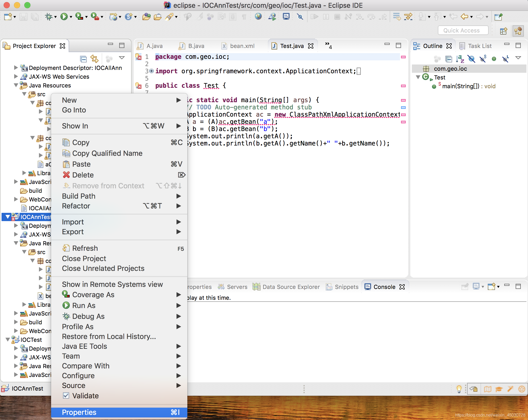Click the Open Perspective icon
528x420 pixels.
504,31
